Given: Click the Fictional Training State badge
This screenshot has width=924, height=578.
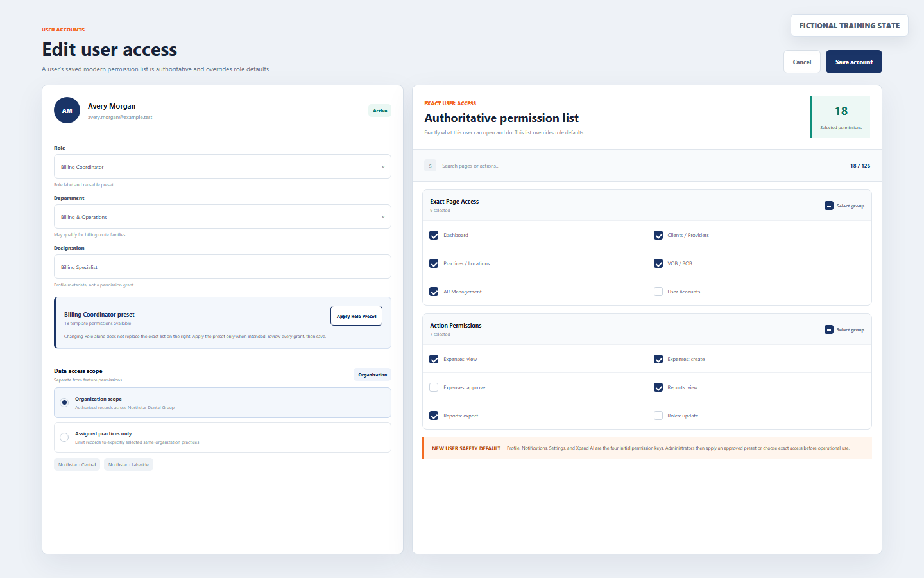Looking at the screenshot, I should pos(850,26).
